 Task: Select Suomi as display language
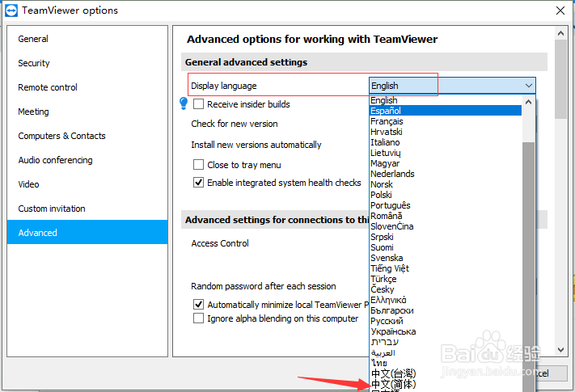click(445, 247)
